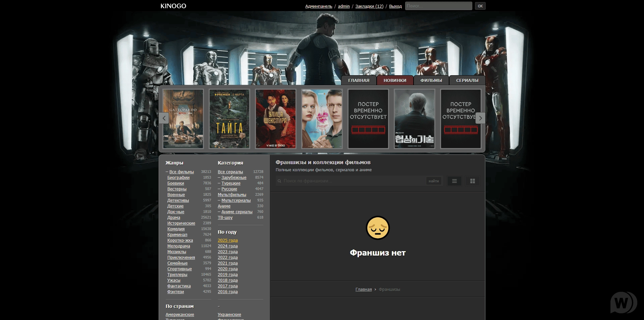The image size is (644, 320).
Task: Open Закладки (12) bookmarks link
Action: click(369, 6)
